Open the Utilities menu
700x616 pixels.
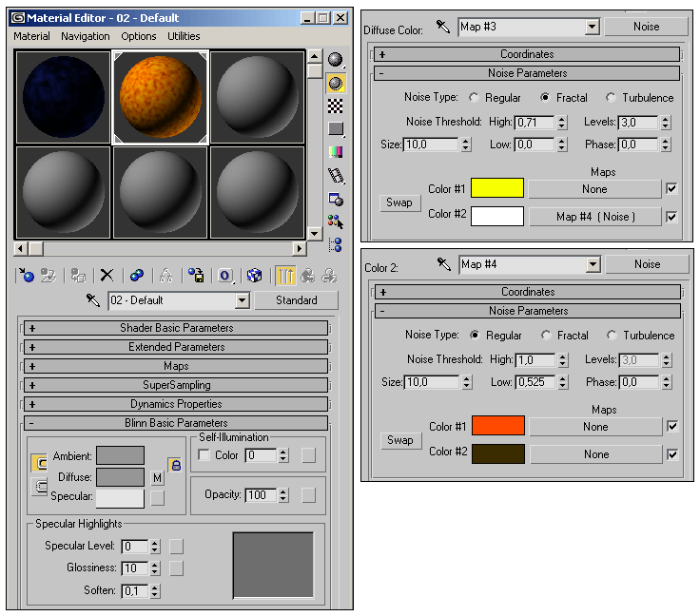[x=184, y=36]
